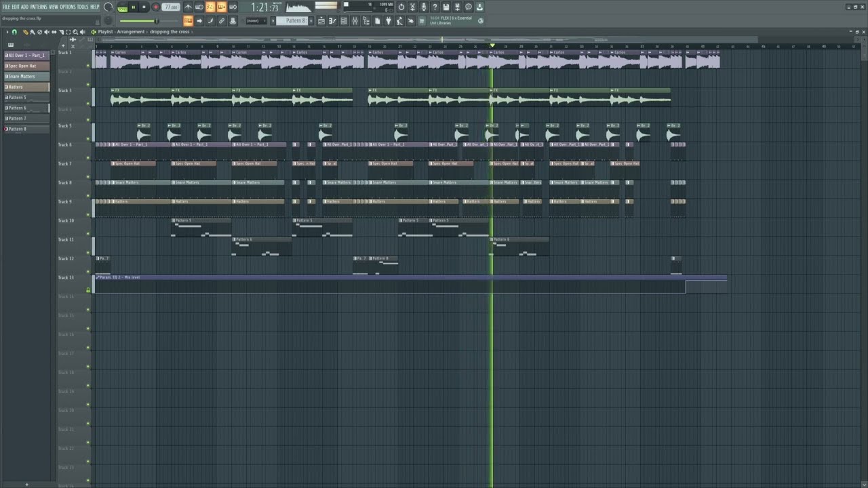Click the download icon in top toolbar
868x488 pixels.
pos(479,7)
